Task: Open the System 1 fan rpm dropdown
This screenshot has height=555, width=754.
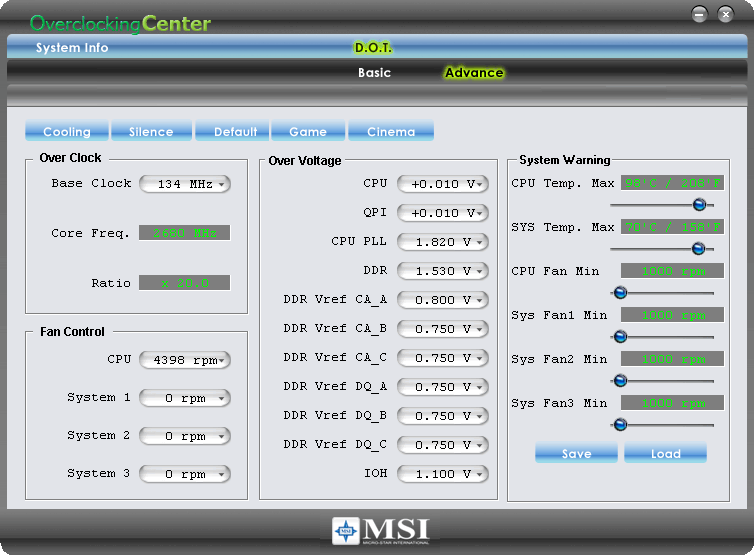Action: tap(185, 398)
